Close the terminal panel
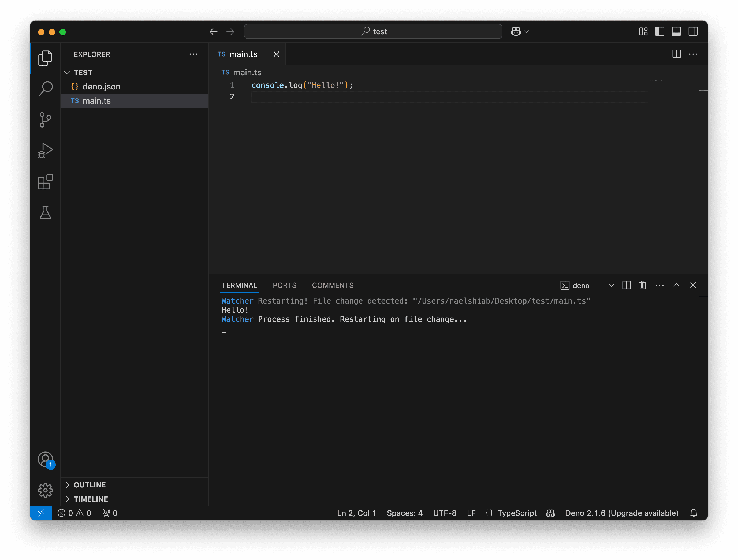738x560 pixels. coord(693,285)
